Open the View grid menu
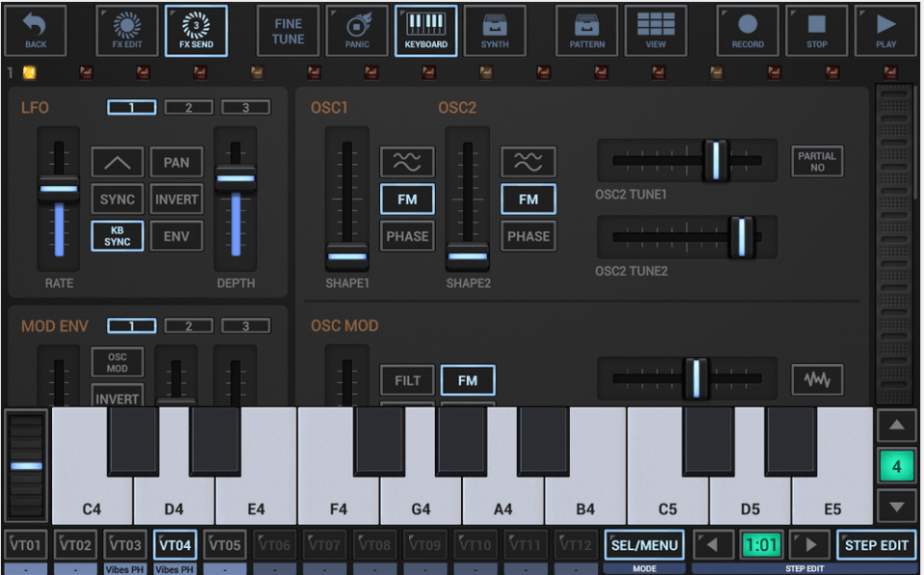924x575 pixels. [x=655, y=31]
